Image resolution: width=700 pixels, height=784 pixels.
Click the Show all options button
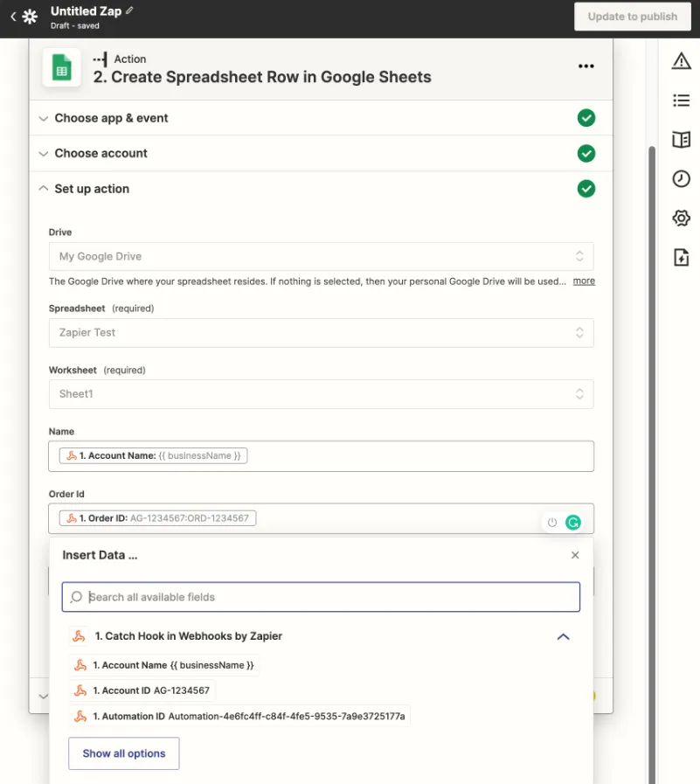(123, 753)
